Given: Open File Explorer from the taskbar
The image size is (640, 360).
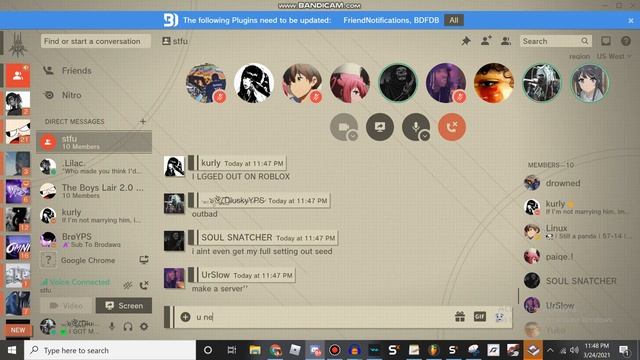Looking at the screenshot, I should tap(255, 350).
